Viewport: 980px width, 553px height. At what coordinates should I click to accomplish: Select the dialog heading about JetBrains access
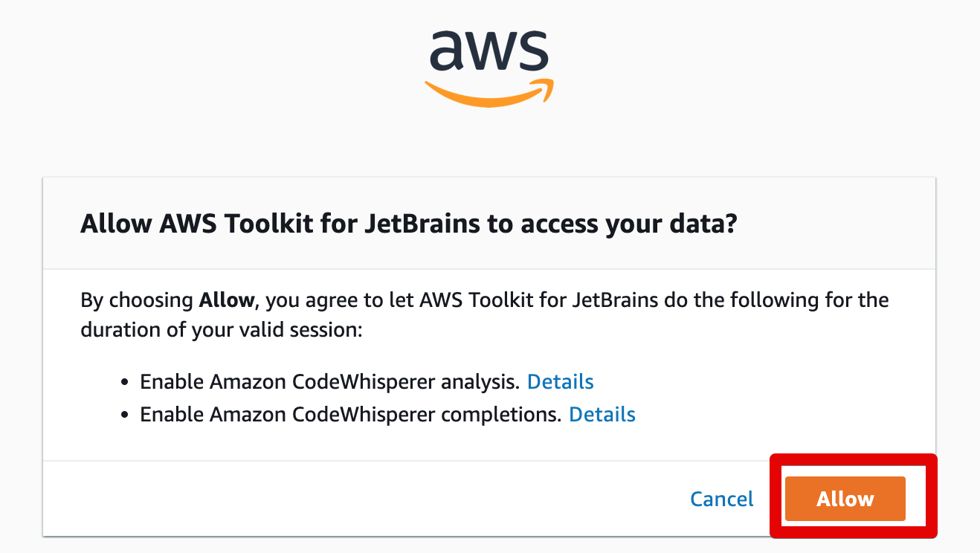(x=408, y=224)
